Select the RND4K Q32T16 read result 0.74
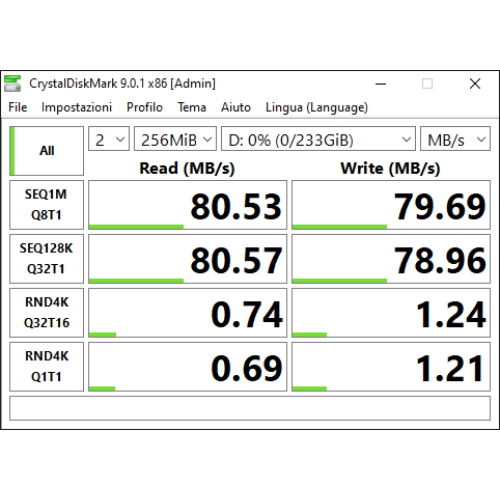Screen dimensions: 500x500 coord(187,313)
